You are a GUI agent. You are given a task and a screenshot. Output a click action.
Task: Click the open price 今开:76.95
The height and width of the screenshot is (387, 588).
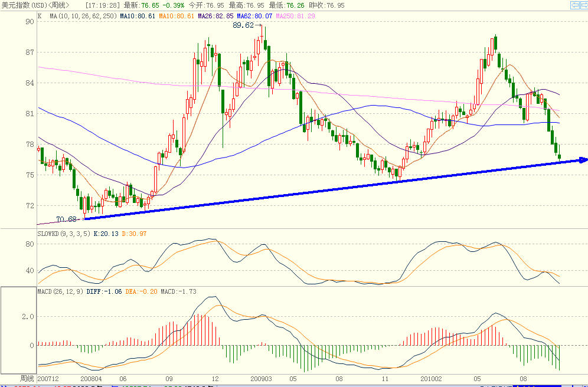tap(206, 6)
